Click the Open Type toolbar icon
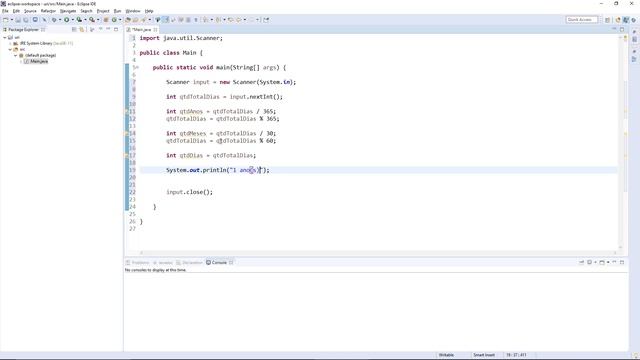The height and width of the screenshot is (360, 640). (x=128, y=20)
